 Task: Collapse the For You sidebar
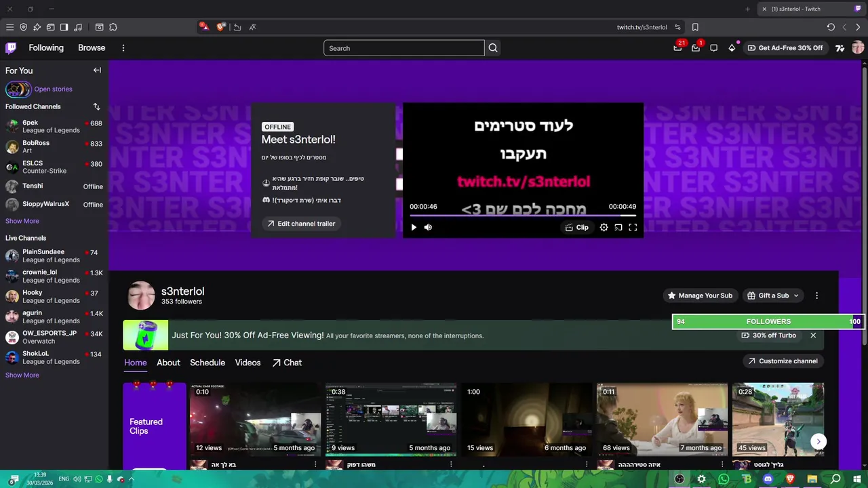pyautogui.click(x=97, y=70)
